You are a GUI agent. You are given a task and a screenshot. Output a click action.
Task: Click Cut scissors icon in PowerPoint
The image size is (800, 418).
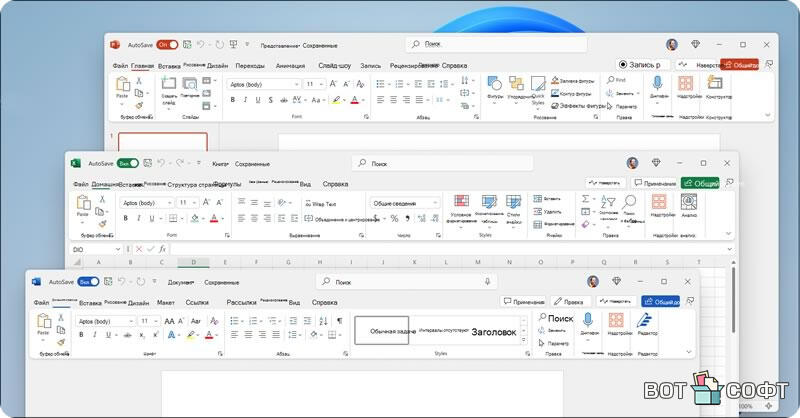coord(139,81)
